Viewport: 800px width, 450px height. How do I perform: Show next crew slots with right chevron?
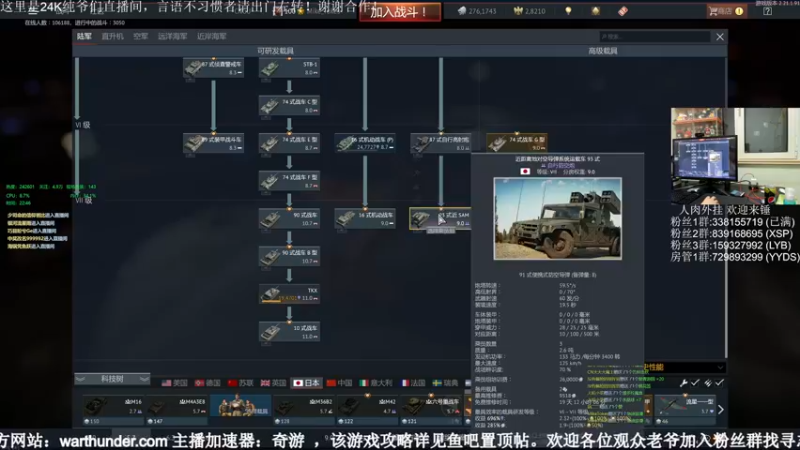(x=721, y=409)
